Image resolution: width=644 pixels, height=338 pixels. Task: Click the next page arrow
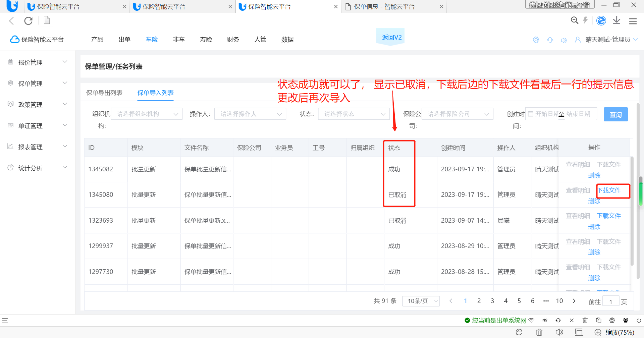[x=574, y=301]
